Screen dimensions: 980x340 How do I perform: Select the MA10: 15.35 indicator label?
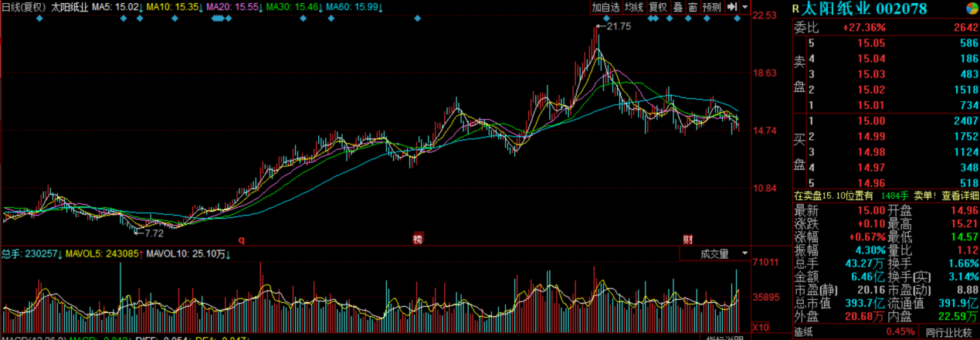point(175,7)
